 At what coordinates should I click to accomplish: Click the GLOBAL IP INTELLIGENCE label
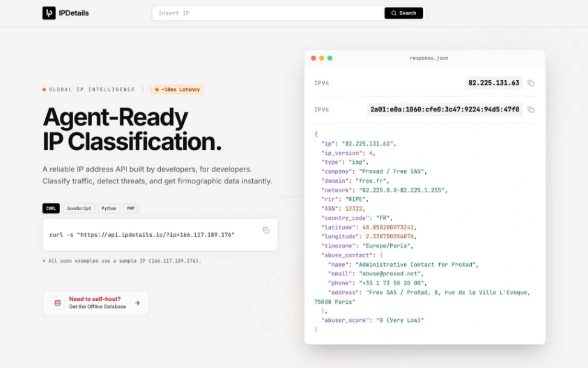[92, 90]
